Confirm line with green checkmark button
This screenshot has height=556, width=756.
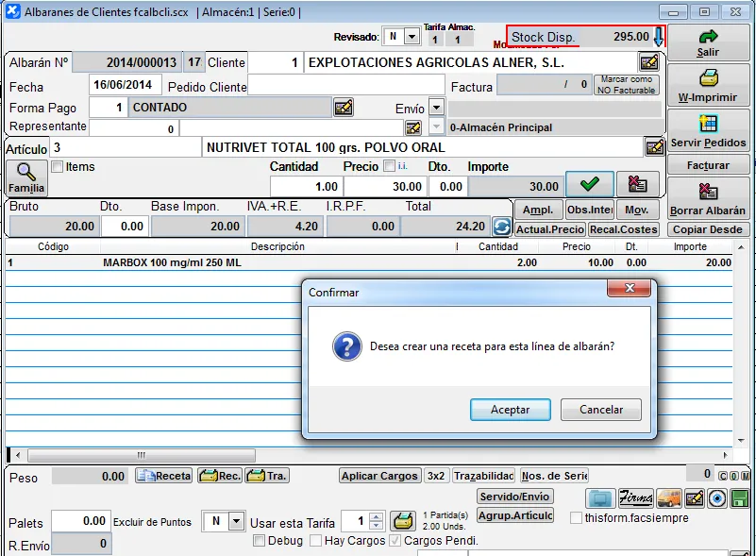tap(589, 184)
